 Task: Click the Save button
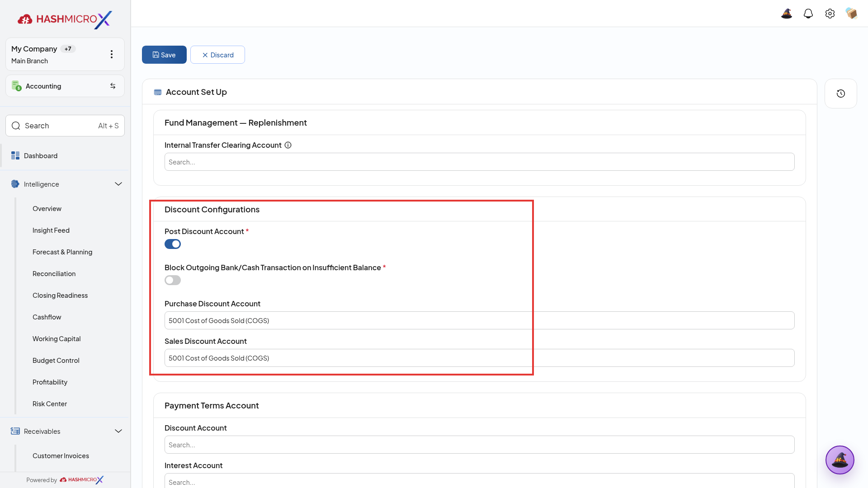coord(164,55)
